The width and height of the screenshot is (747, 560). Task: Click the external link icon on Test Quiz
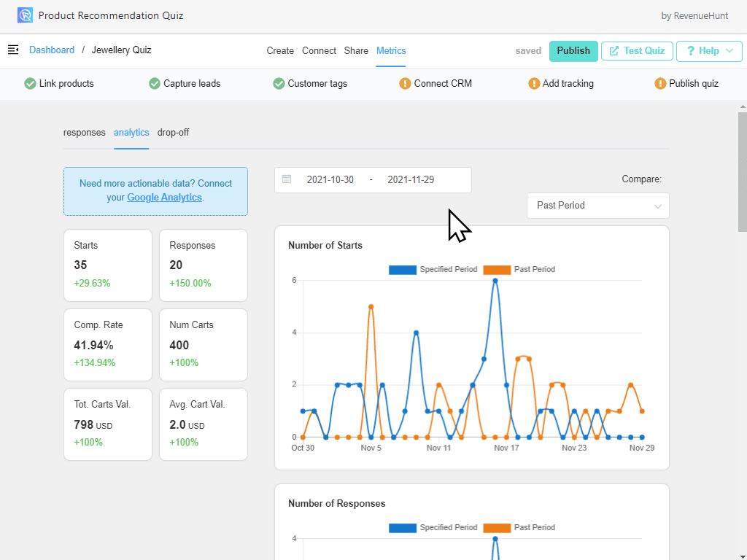tap(614, 51)
